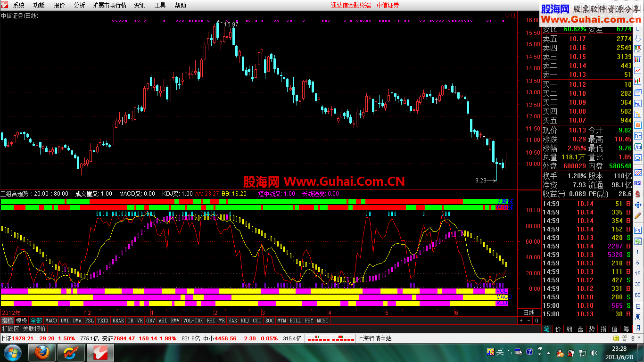The height and width of the screenshot is (362, 644).
Task: Select the VOL-TDX indicator tab
Action: pyautogui.click(x=193, y=321)
